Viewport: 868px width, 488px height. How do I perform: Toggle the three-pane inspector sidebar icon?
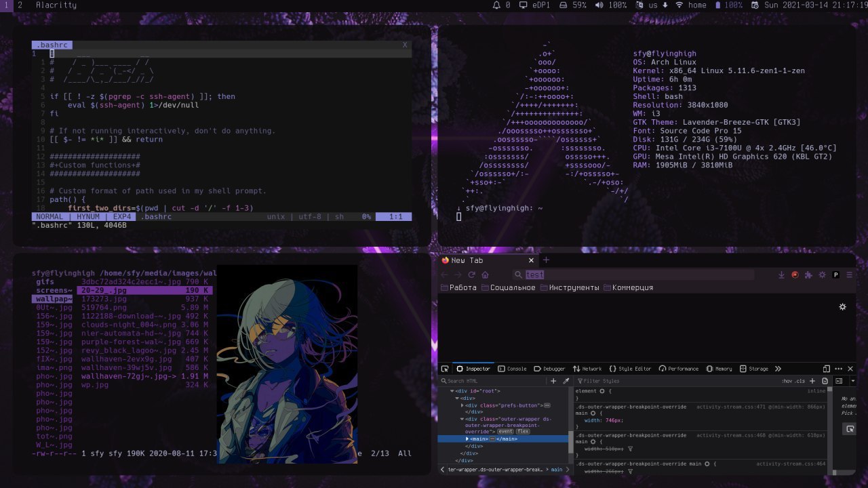tap(839, 381)
